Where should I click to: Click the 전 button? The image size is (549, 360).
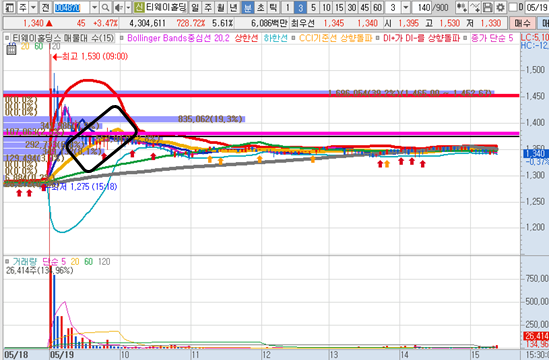pyautogui.click(x=46, y=7)
